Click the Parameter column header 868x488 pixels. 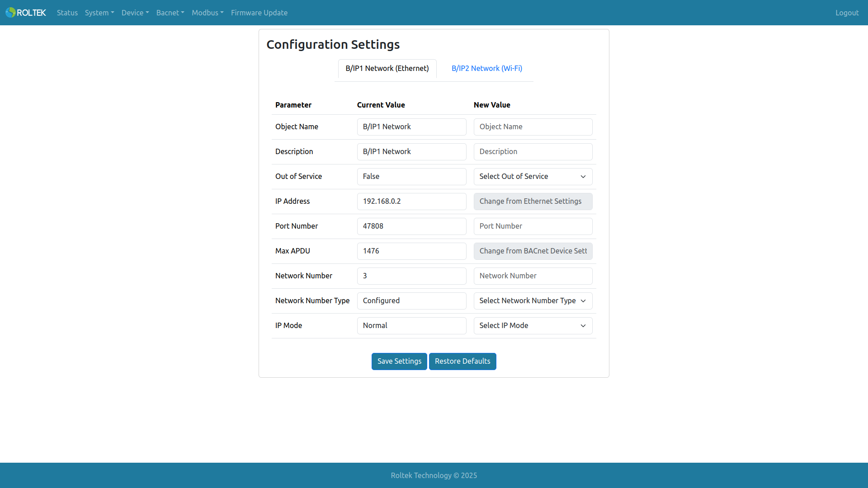click(293, 105)
